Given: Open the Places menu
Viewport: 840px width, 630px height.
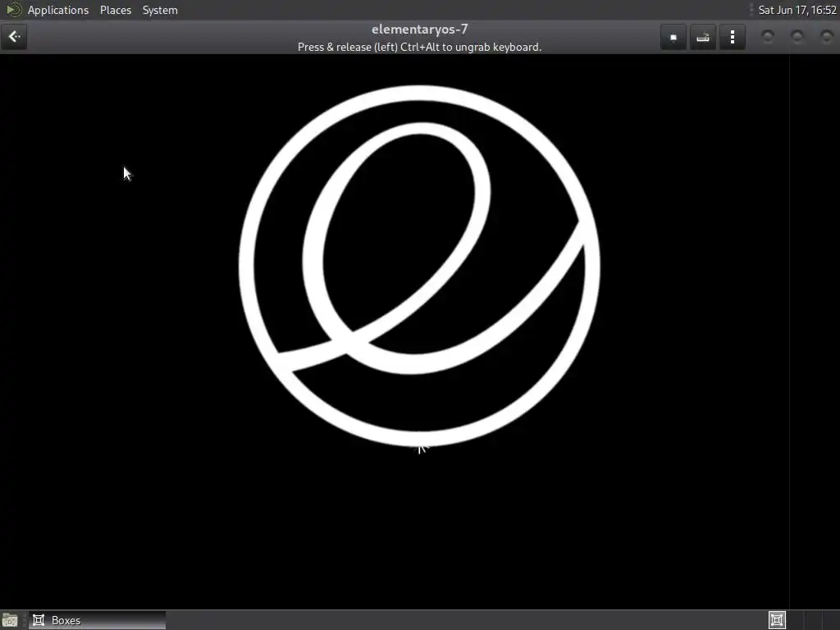Looking at the screenshot, I should click(x=116, y=10).
